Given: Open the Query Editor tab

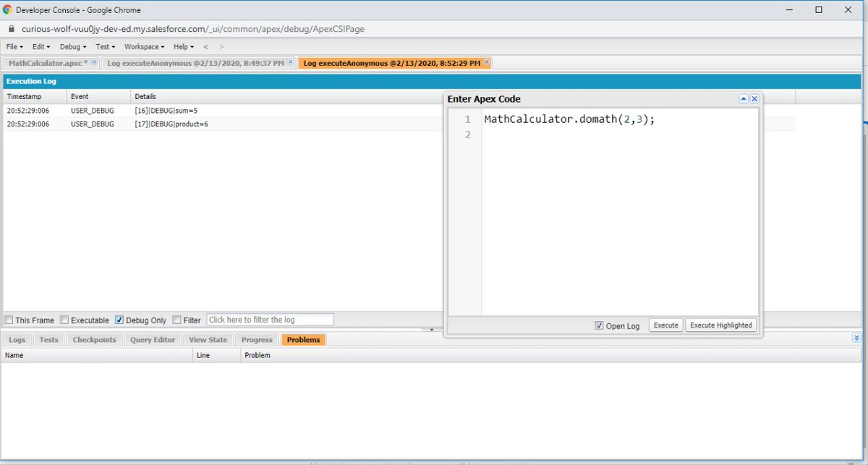Looking at the screenshot, I should coord(153,340).
